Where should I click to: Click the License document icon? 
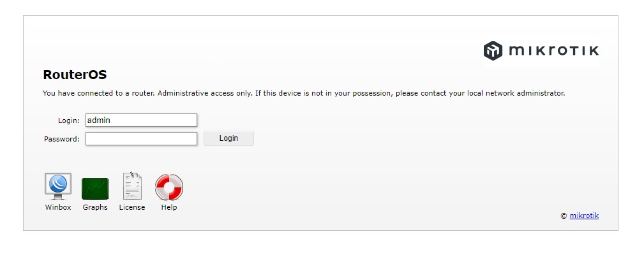point(132,186)
